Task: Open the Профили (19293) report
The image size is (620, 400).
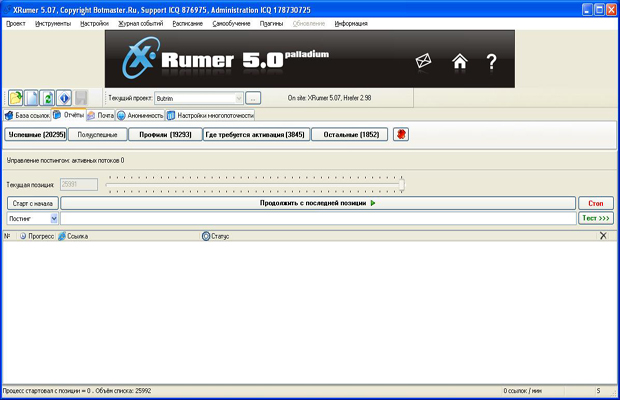Action: 165,134
